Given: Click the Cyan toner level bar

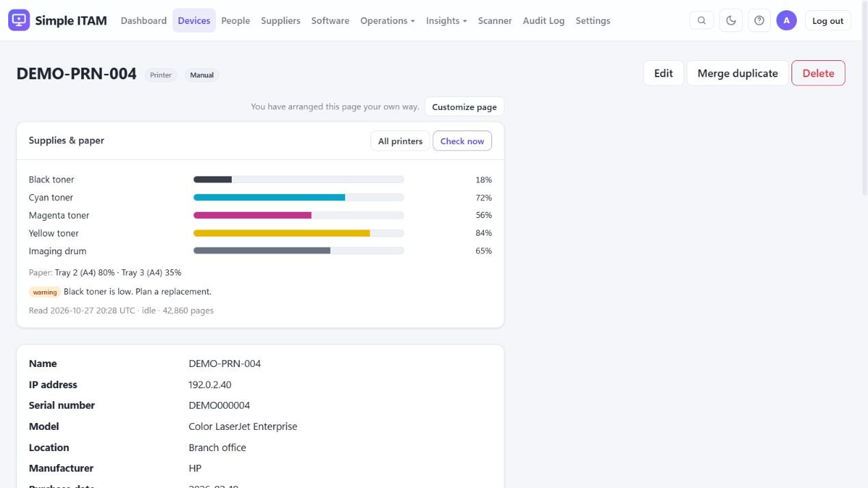Looking at the screenshot, I should pos(299,198).
